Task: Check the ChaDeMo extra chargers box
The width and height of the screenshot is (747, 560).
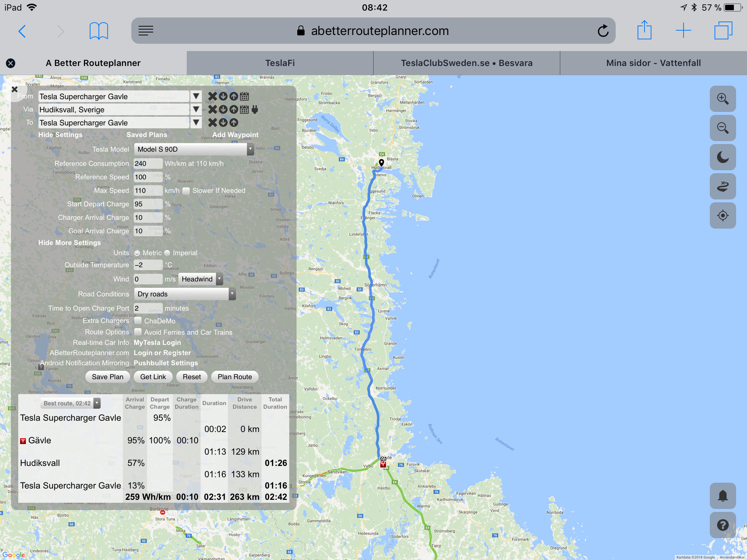Action: (138, 321)
